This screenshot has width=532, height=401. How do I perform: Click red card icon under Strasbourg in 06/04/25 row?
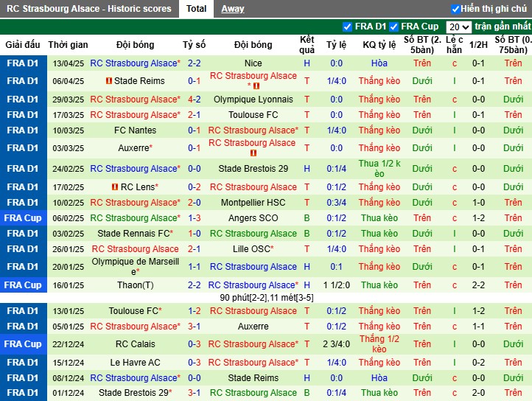[256, 86]
